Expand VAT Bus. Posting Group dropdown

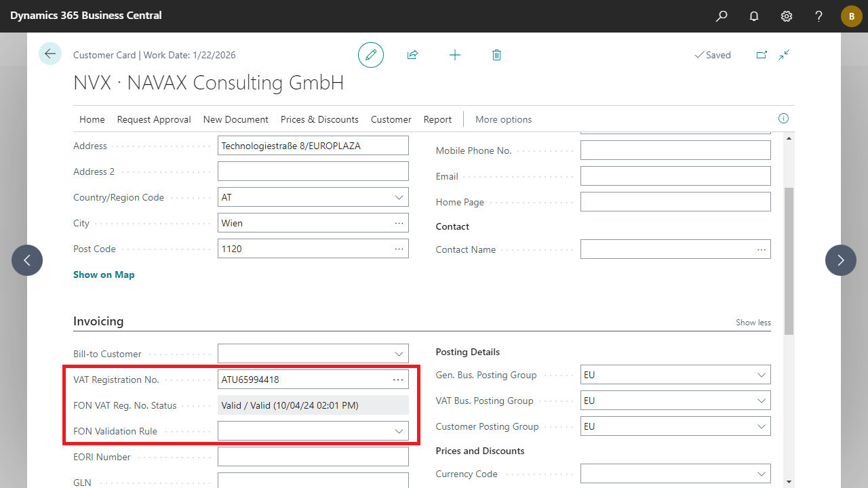click(761, 401)
